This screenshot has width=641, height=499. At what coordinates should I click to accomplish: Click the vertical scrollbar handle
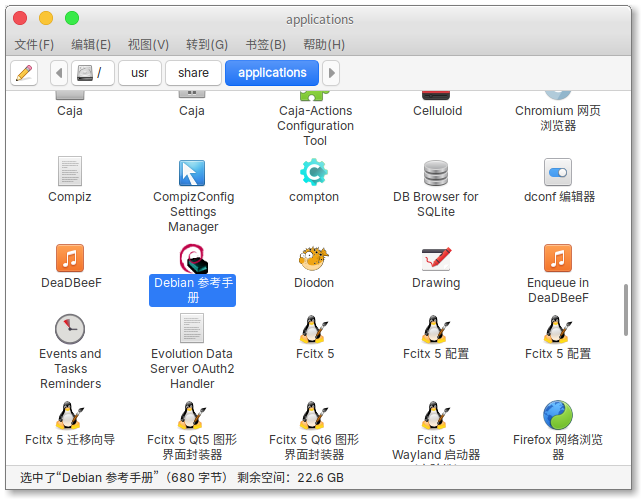(x=625, y=310)
